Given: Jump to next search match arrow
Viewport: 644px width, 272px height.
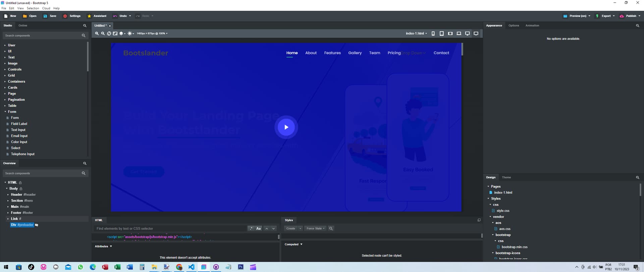Looking at the screenshot, I should (x=273, y=228).
